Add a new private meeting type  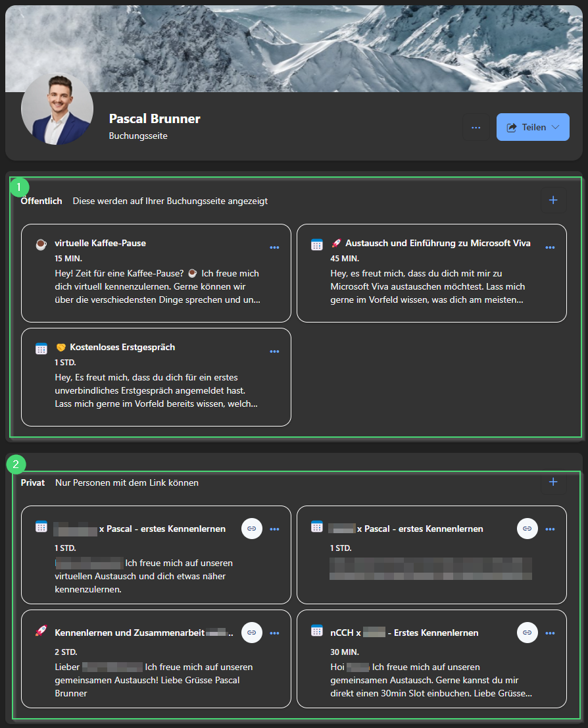click(x=553, y=482)
